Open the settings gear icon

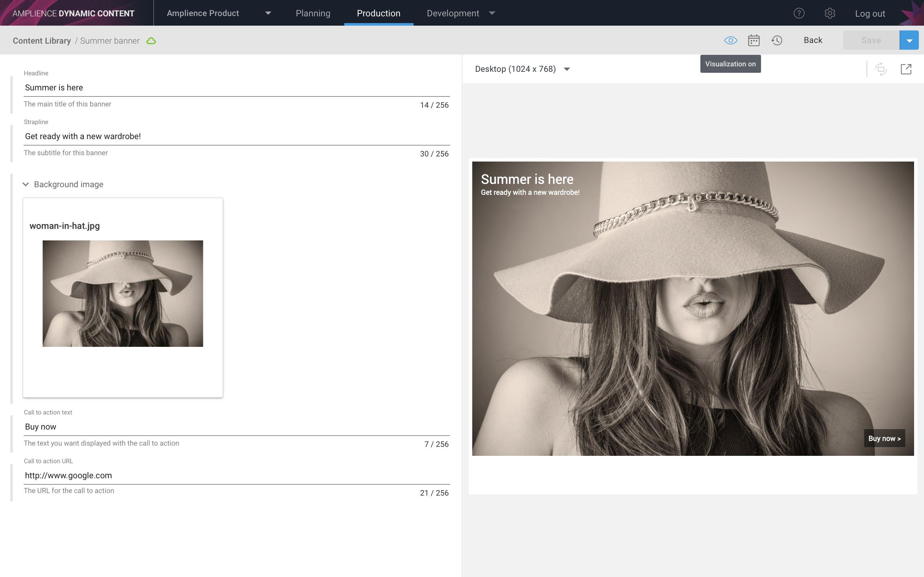[829, 13]
